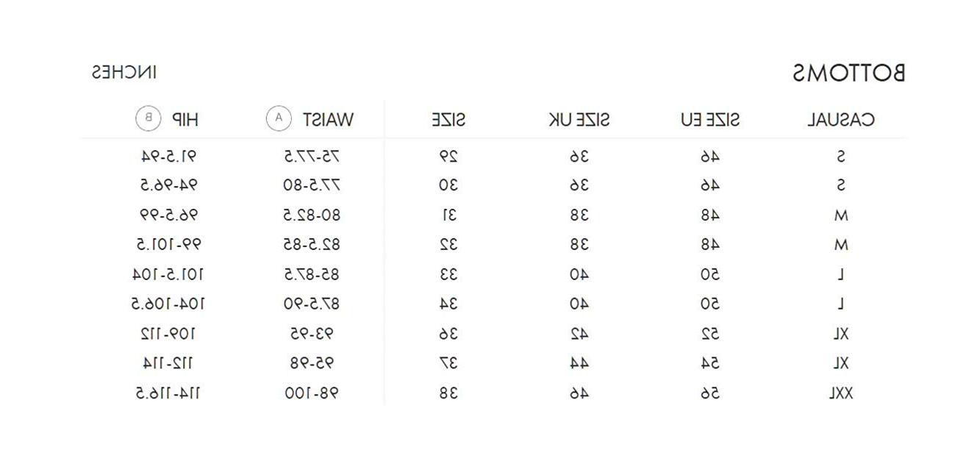The height and width of the screenshot is (472, 980).
Task: Click the Size UK column header
Action: 579,119
